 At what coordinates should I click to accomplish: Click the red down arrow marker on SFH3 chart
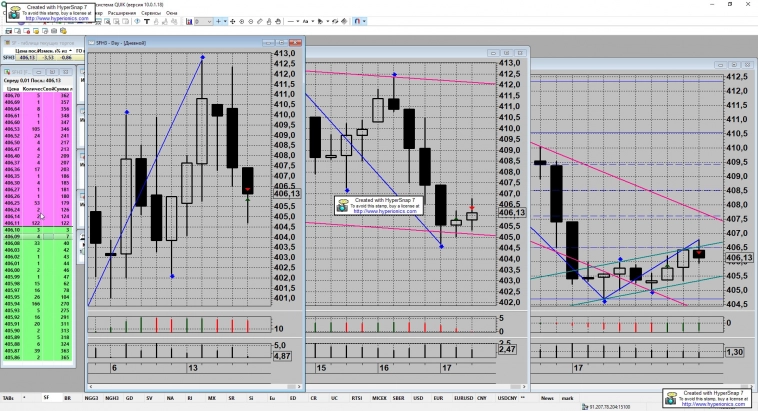tap(248, 189)
